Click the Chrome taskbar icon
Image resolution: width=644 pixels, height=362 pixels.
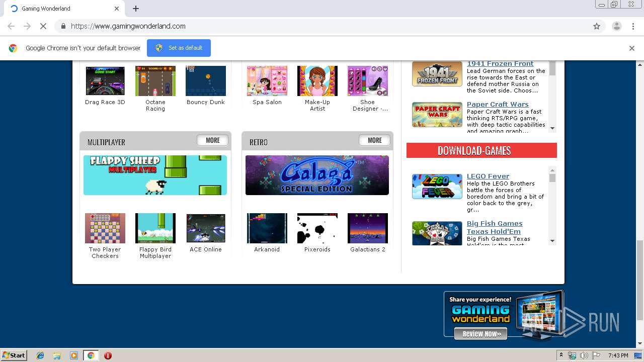coord(91,355)
